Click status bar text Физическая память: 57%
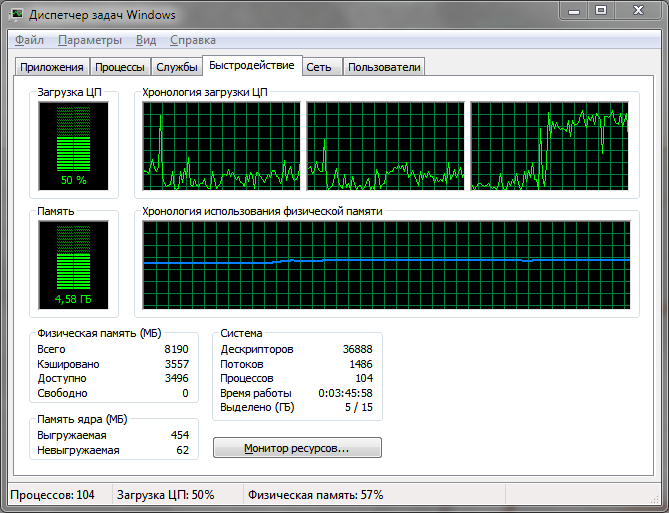 pyautogui.click(x=316, y=495)
